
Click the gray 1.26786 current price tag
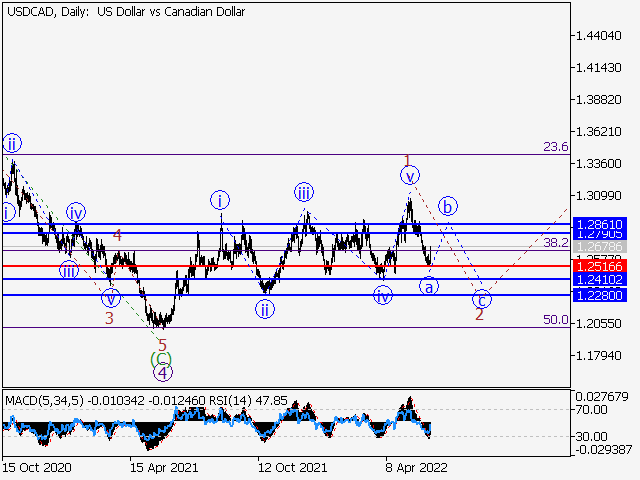coord(600,247)
